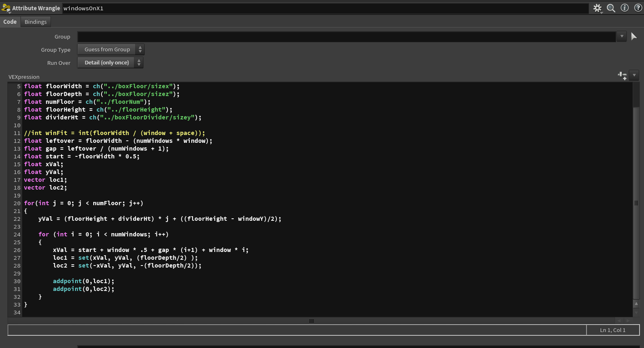The width and height of the screenshot is (644, 348).
Task: Place cursor on line 9 dividerHt declaration
Action: [113, 117]
